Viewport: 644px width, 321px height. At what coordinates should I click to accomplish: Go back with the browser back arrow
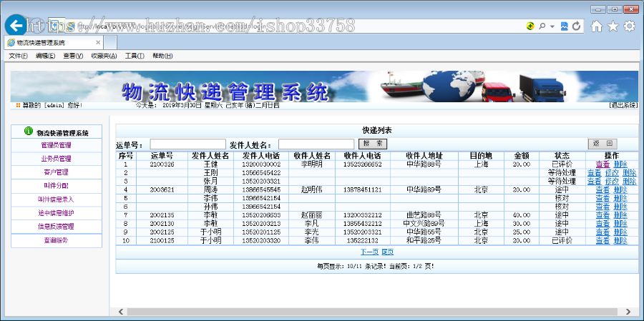point(16,26)
